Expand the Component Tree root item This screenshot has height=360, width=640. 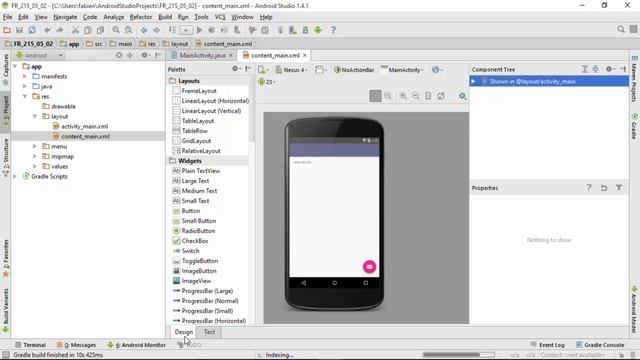coord(473,82)
